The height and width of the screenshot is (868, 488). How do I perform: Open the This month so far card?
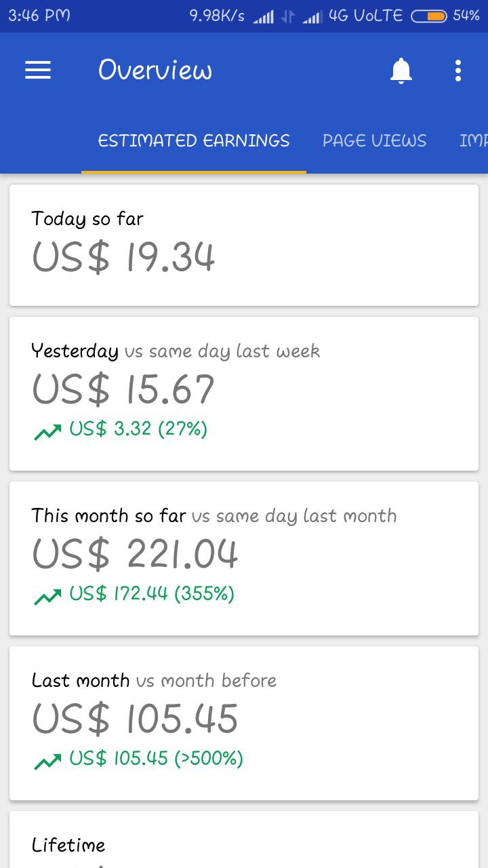(x=244, y=558)
